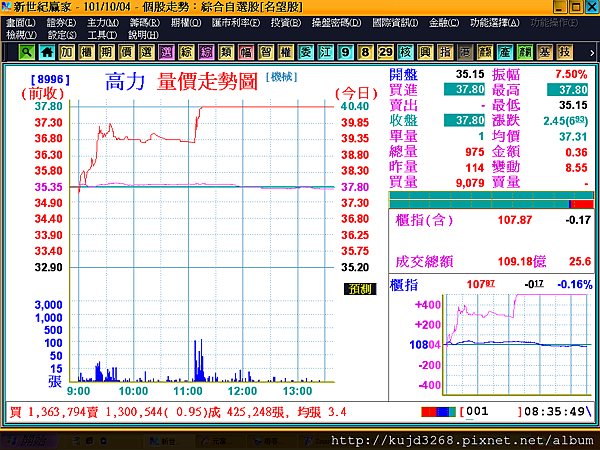The width and height of the screenshot is (600, 450).
Task: Select the 指 index toolbar icon
Action: point(445,52)
